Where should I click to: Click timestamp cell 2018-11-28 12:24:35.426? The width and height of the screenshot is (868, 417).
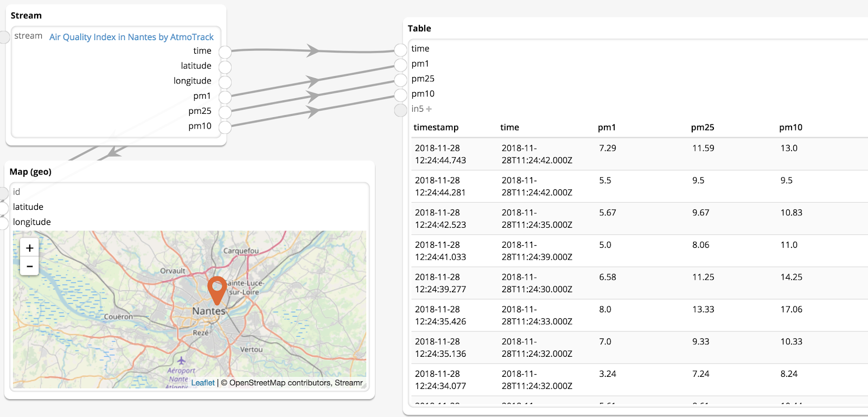click(441, 315)
